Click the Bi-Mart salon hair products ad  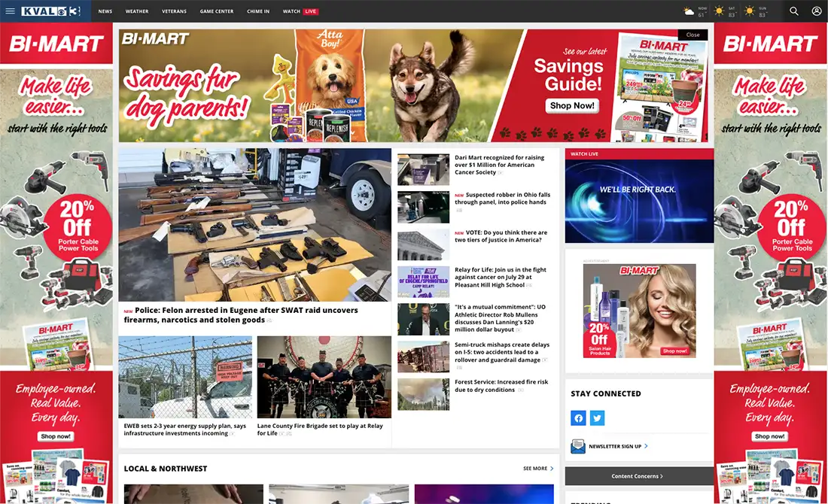(x=639, y=311)
